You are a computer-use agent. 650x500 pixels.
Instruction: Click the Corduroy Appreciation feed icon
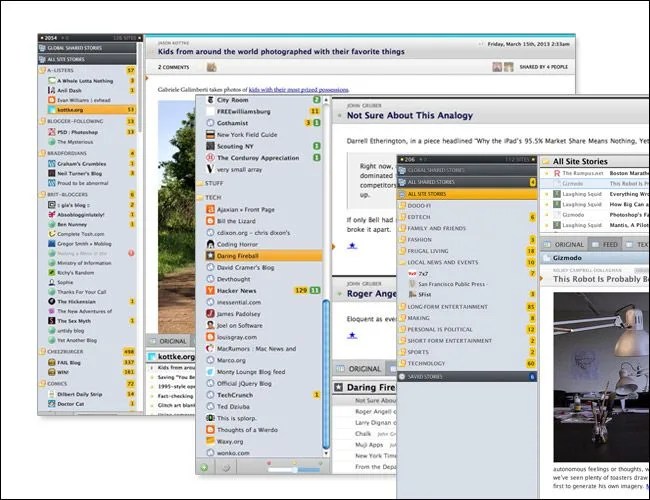pyautogui.click(x=210, y=158)
